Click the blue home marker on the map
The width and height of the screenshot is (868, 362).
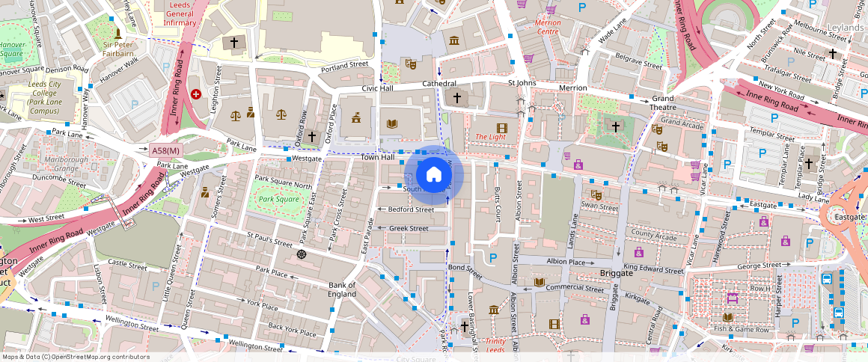tap(433, 175)
